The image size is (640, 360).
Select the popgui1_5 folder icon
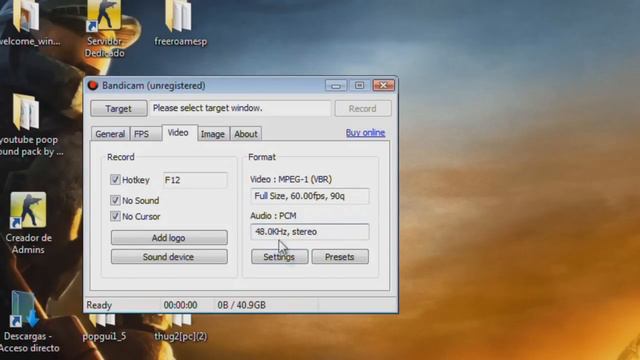tap(104, 327)
